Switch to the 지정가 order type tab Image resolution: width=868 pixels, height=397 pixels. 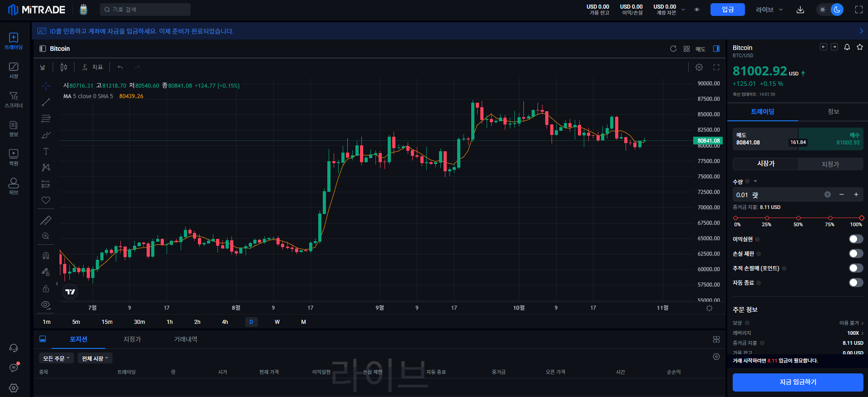(x=830, y=164)
